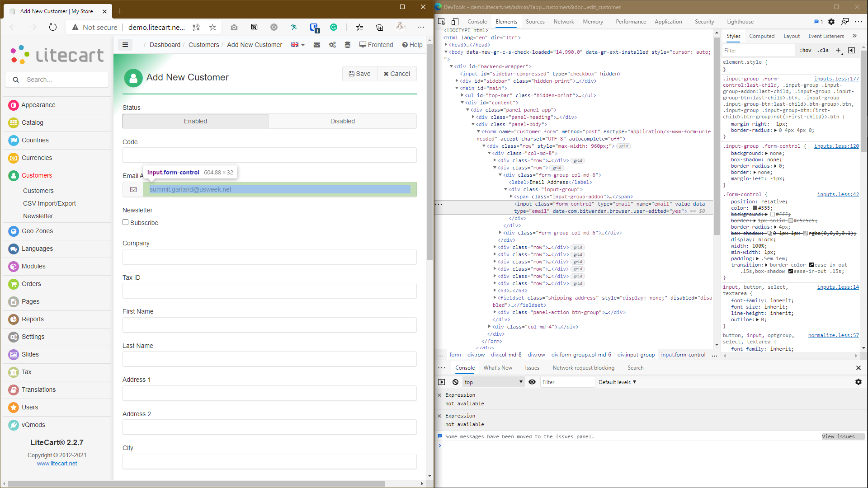Image resolution: width=868 pixels, height=488 pixels.
Task: Click the #fff background color swatch
Action: 773,215
